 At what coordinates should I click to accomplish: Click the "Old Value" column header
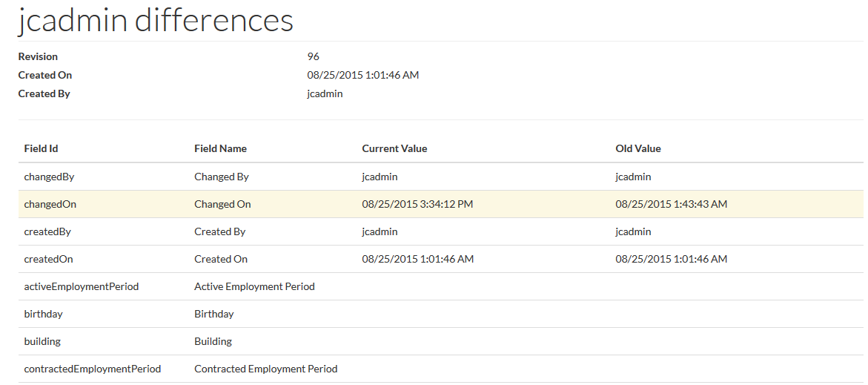point(637,148)
